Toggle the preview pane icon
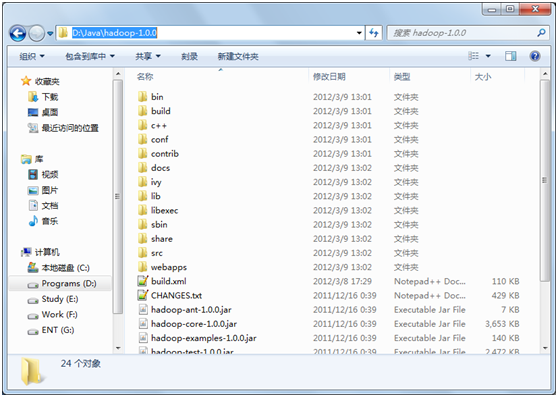Image resolution: width=558 pixels, height=397 pixels. point(511,56)
